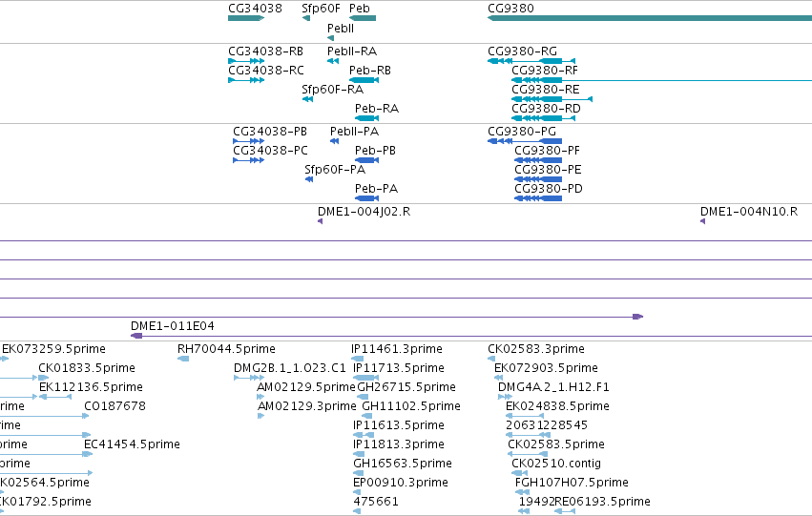
Task: Select transcript CG9380-RE
Action: click(x=552, y=99)
